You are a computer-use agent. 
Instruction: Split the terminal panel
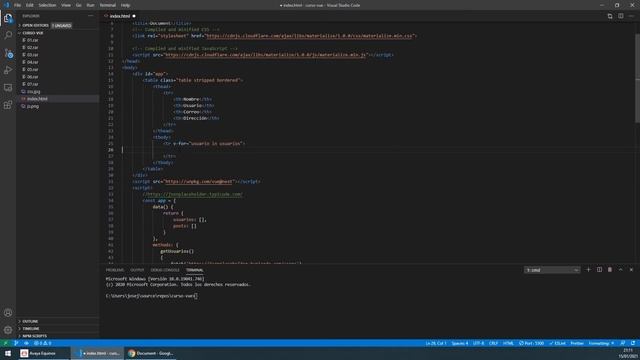(599, 270)
